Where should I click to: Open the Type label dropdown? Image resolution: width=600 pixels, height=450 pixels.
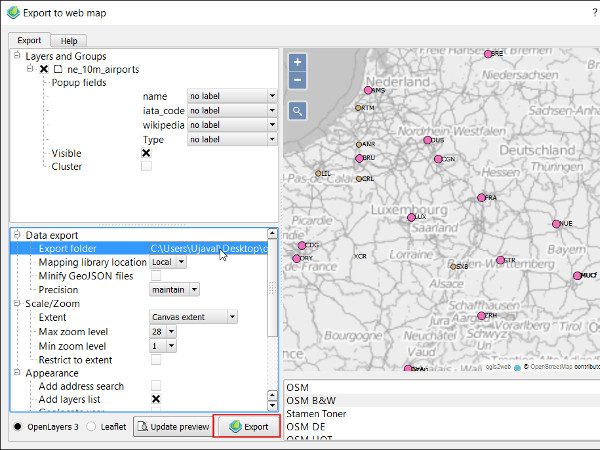[x=232, y=139]
